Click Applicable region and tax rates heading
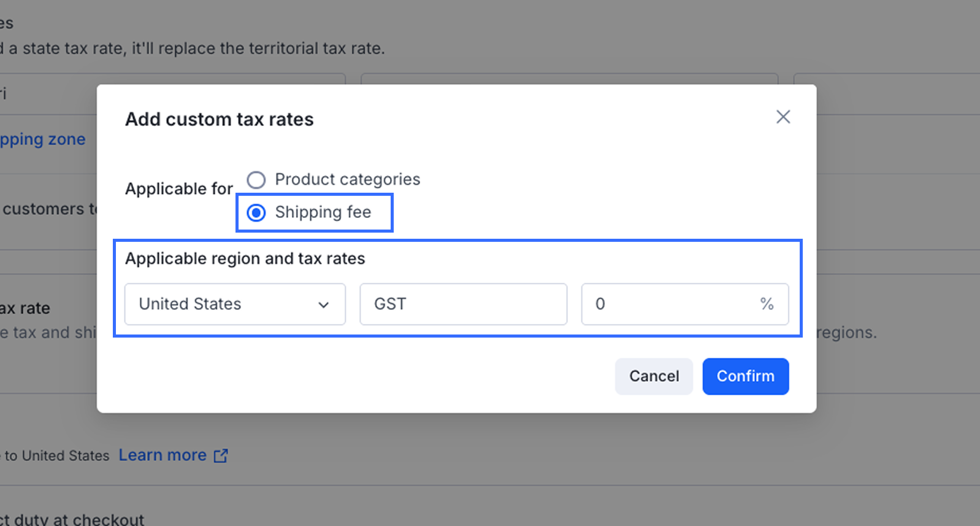The width and height of the screenshot is (980, 526). (245, 258)
